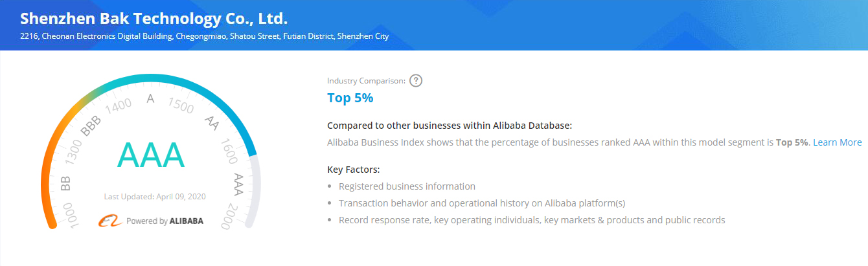Click the Registered business information bullet
The width and height of the screenshot is (868, 266).
(407, 186)
